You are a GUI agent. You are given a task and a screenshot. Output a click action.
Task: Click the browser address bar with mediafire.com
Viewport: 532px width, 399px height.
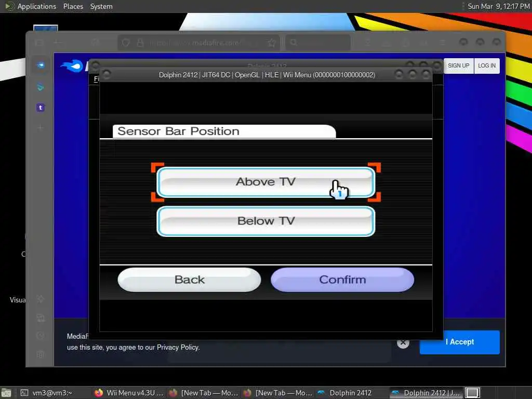coord(198,43)
